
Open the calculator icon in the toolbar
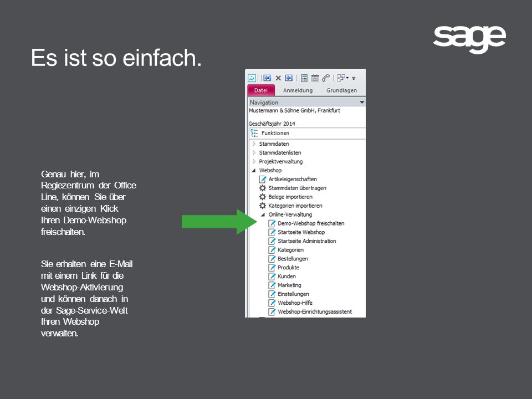coord(304,78)
